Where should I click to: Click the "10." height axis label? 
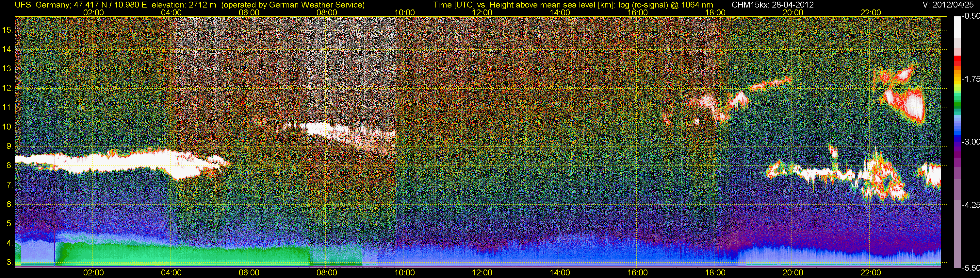8,127
